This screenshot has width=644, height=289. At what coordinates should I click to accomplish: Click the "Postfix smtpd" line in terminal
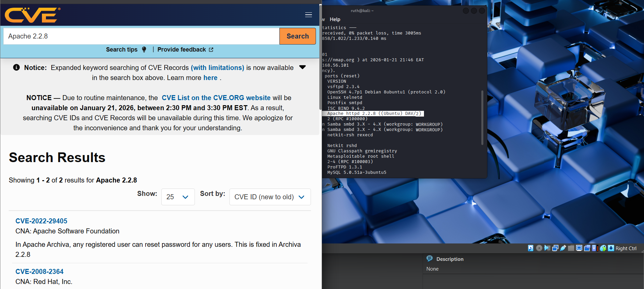[x=345, y=103]
